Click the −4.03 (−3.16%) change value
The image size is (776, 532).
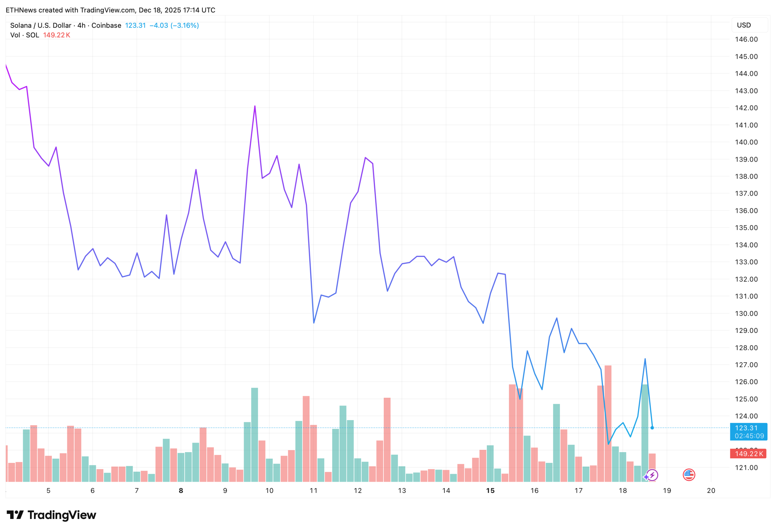pos(174,25)
